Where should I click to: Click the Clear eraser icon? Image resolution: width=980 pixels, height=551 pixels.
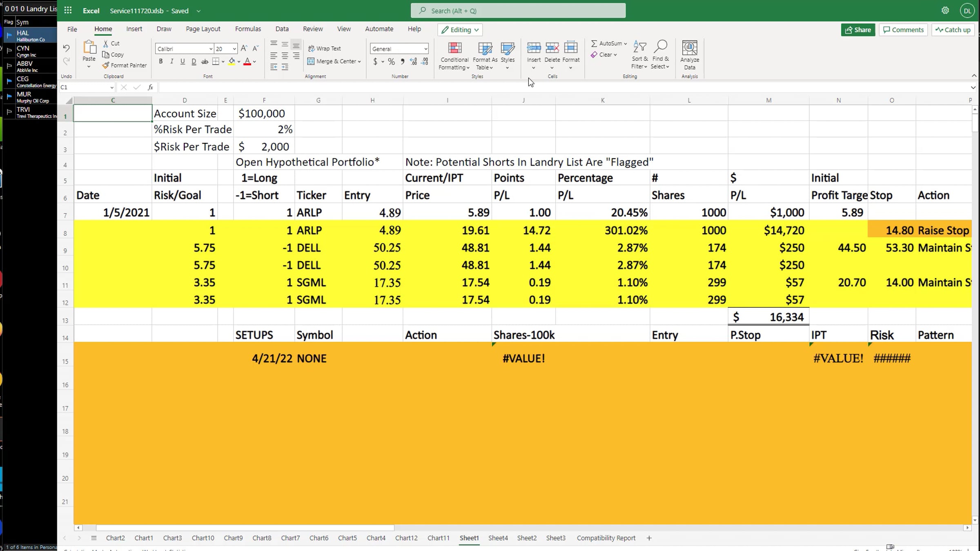(x=594, y=55)
